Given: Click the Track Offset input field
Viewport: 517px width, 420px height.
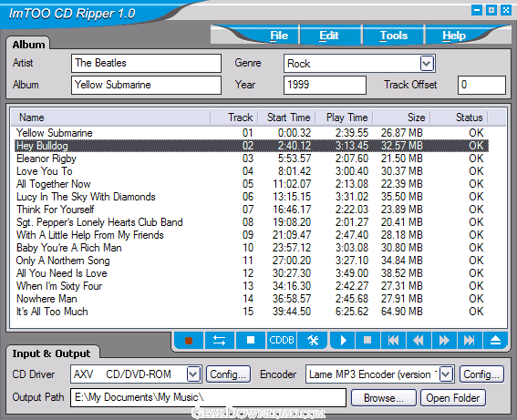Looking at the screenshot, I should click(x=481, y=85).
